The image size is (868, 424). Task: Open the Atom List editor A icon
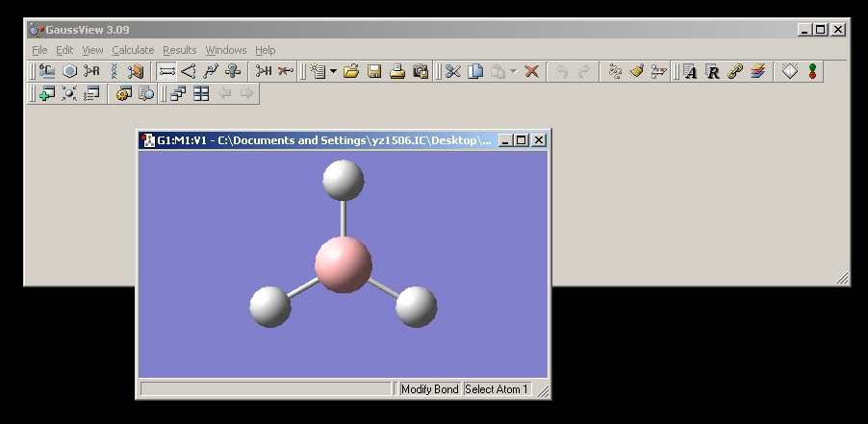tap(690, 71)
